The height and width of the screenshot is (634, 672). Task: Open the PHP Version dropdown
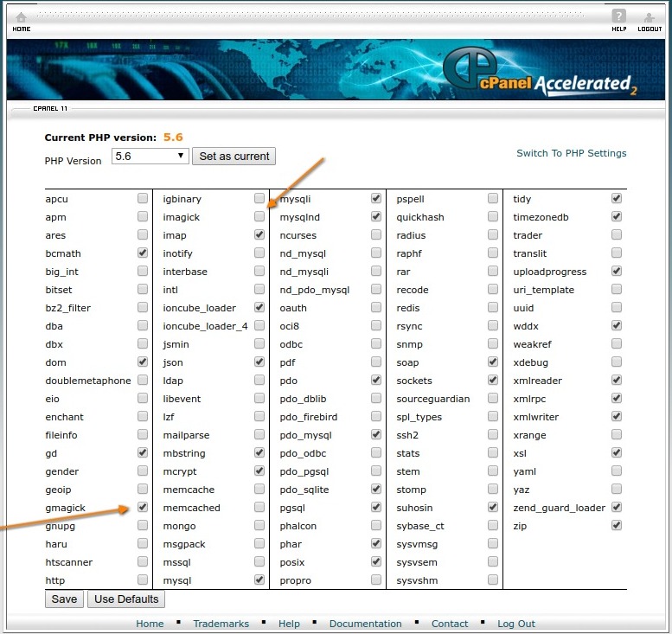click(x=150, y=156)
